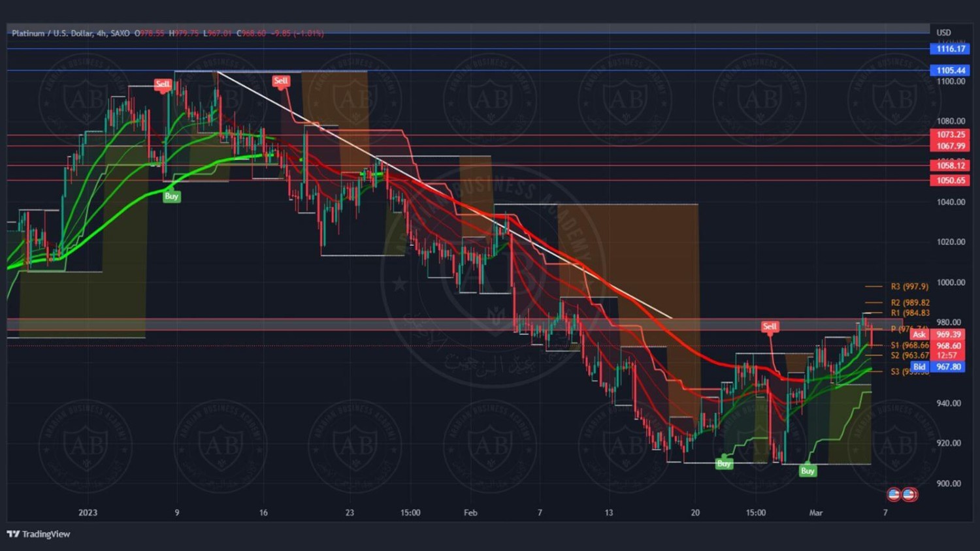Click the red Ask price label 969.39
Screen dimensions: 980x551
click(x=948, y=334)
